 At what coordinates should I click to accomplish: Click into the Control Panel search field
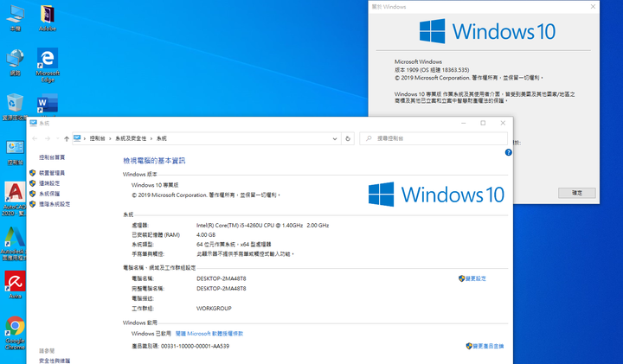434,138
